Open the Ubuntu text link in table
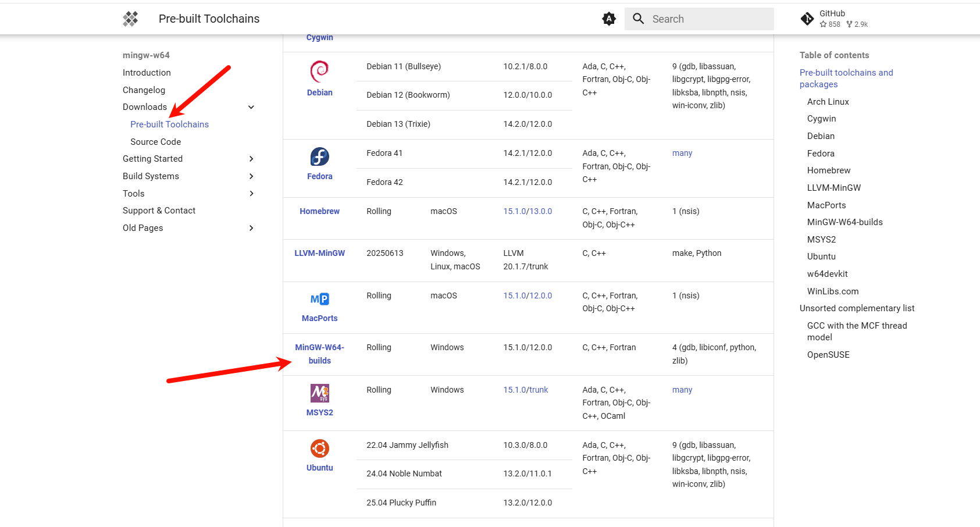 coord(320,468)
